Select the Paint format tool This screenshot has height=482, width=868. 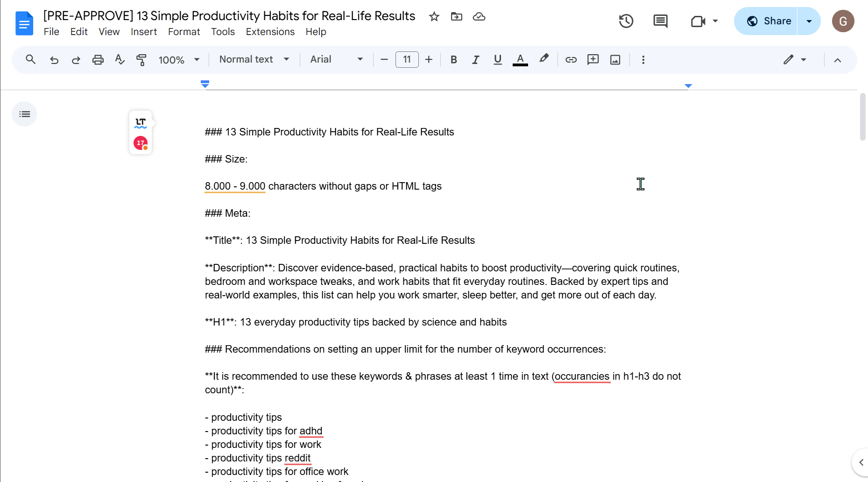tap(141, 60)
